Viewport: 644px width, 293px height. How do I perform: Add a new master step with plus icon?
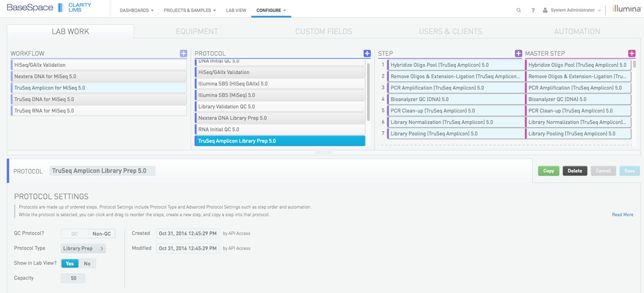pyautogui.click(x=632, y=53)
